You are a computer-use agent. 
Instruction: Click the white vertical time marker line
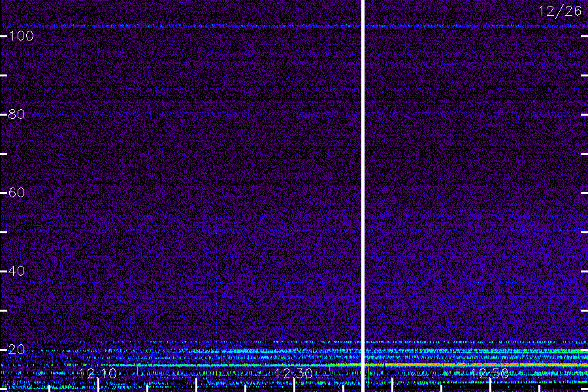click(x=363, y=196)
